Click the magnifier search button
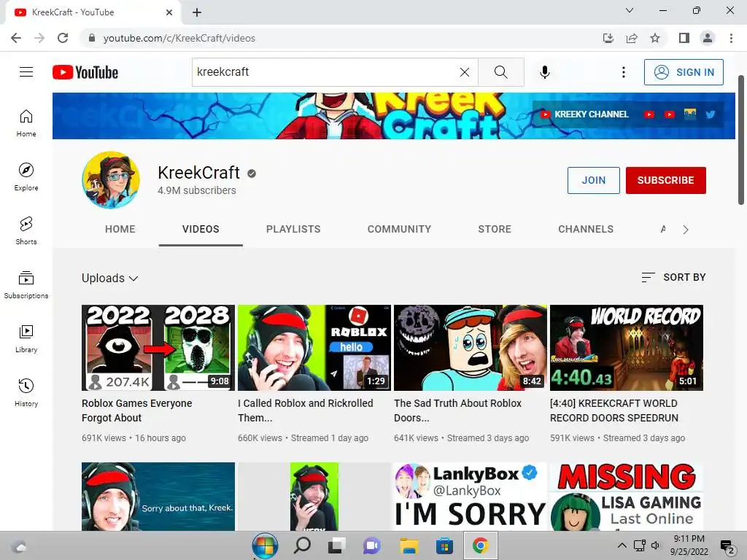 (500, 72)
